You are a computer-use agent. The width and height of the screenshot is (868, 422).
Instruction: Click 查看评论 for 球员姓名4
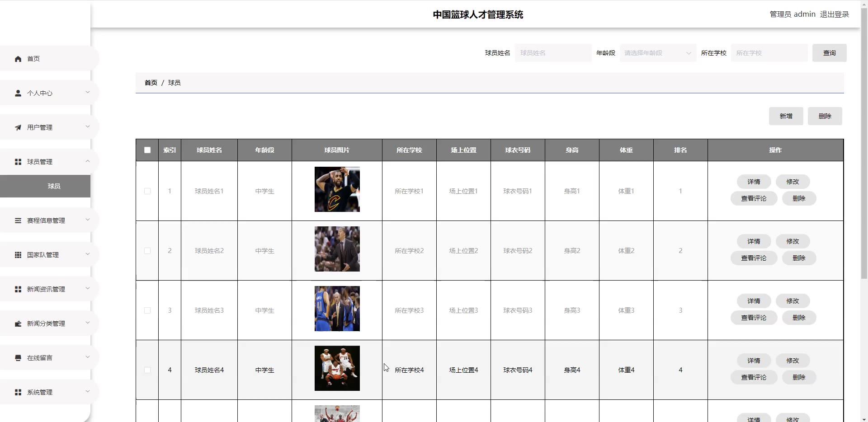point(754,377)
